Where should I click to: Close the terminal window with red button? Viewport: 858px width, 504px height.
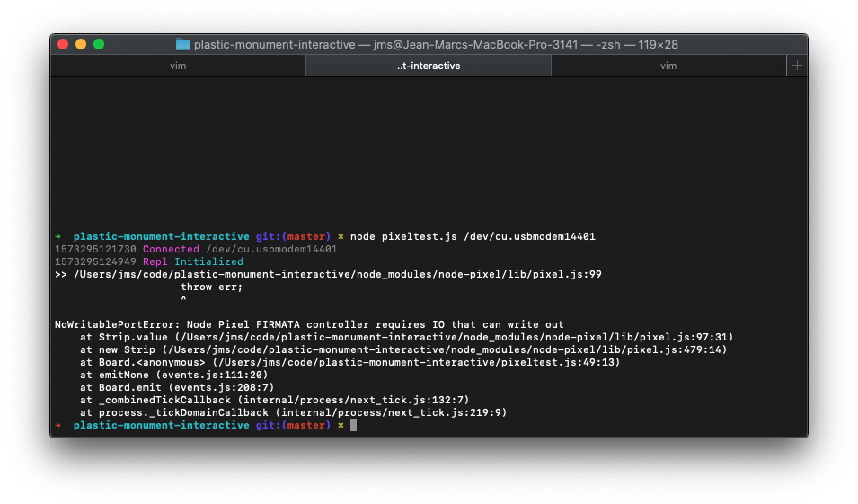(x=63, y=44)
